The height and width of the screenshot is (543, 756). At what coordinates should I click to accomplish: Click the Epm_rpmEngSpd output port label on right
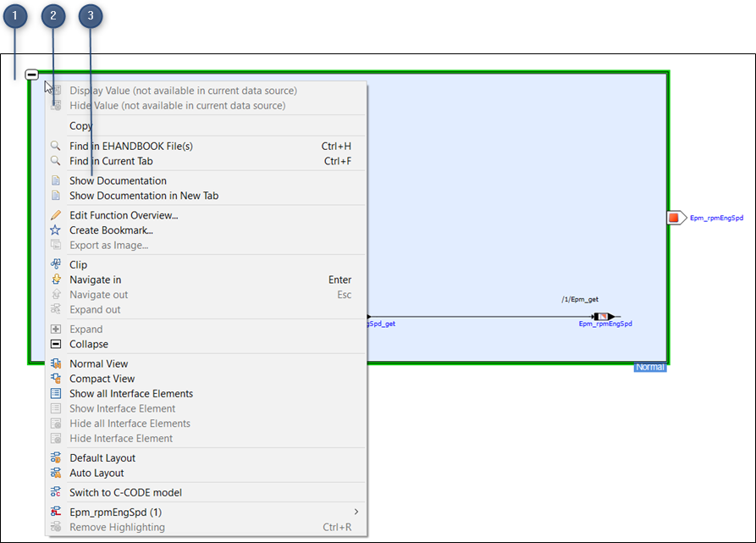716,218
